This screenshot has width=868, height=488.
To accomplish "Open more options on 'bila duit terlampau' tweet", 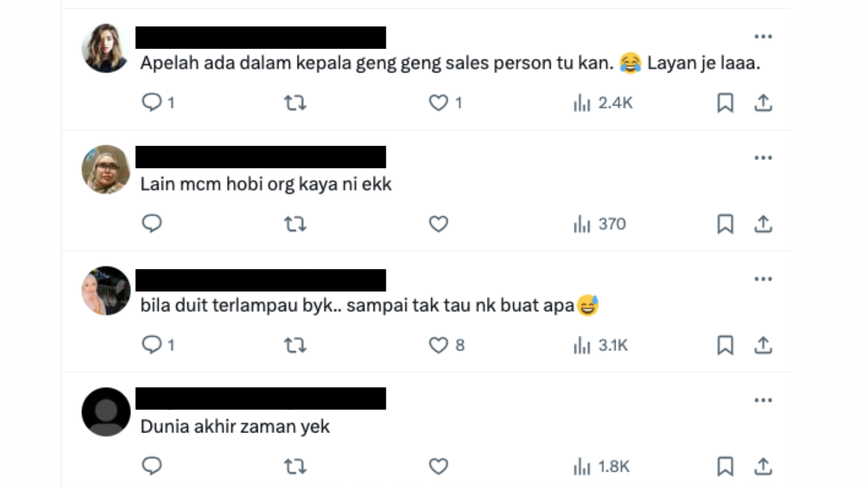I will [x=763, y=279].
